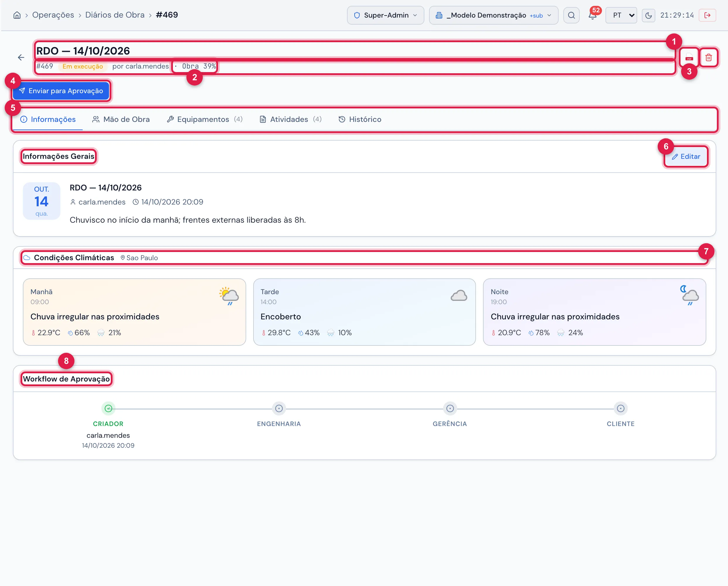Click the Gerência workflow step circle
Image resolution: width=728 pixels, height=586 pixels.
click(x=450, y=408)
